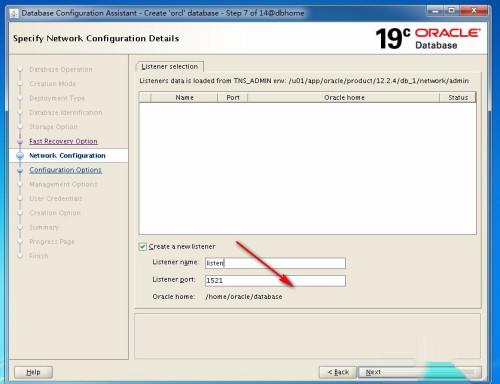
Task: Click the Management Options step
Action: pyautogui.click(x=63, y=184)
